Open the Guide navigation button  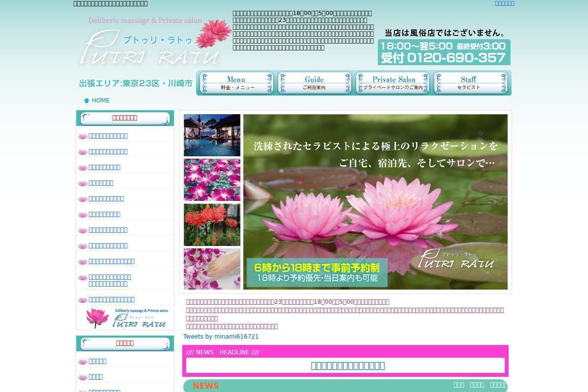tap(315, 83)
